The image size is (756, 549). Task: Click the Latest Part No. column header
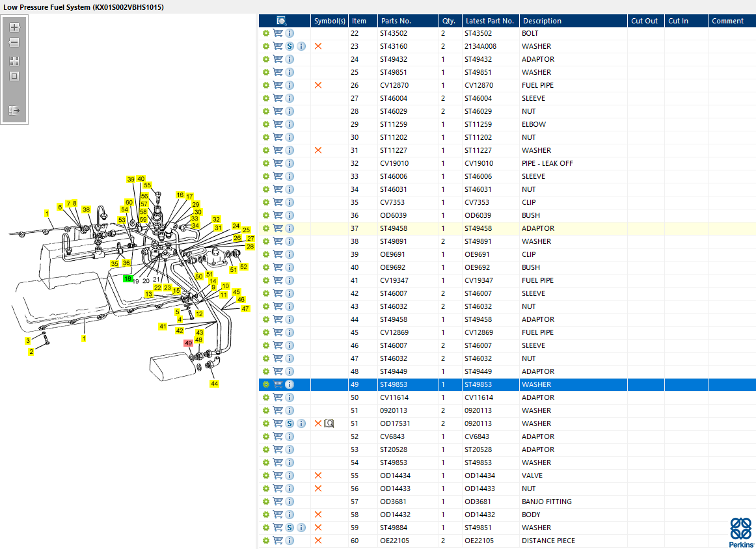click(489, 21)
